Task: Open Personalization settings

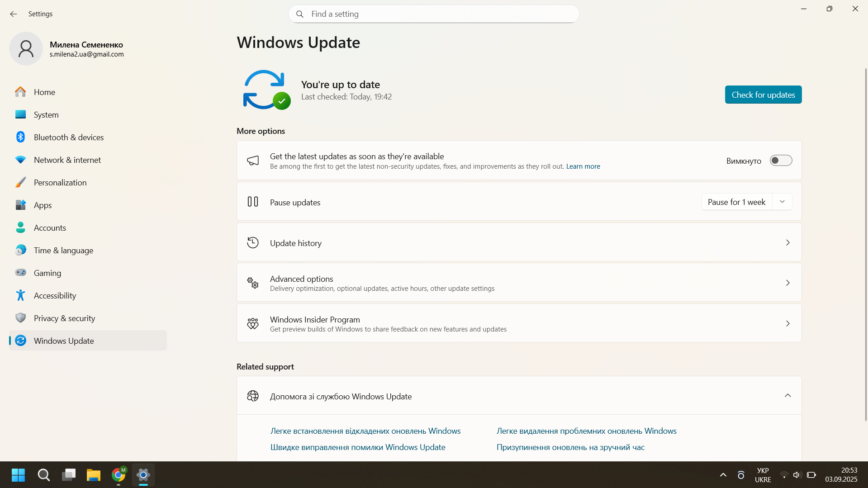Action: pos(88,182)
